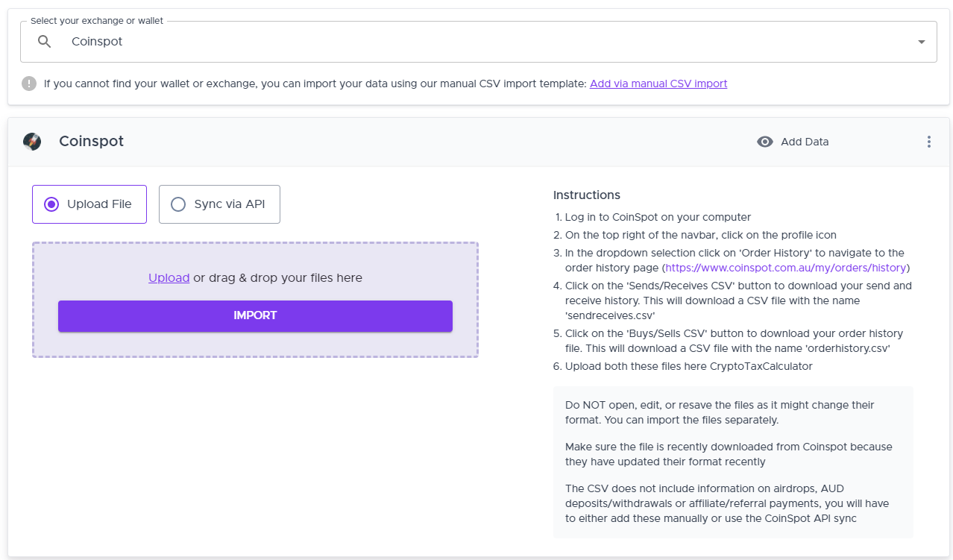The width and height of the screenshot is (953, 560).
Task: Click the Add Data eye-labeled control
Action: [793, 141]
